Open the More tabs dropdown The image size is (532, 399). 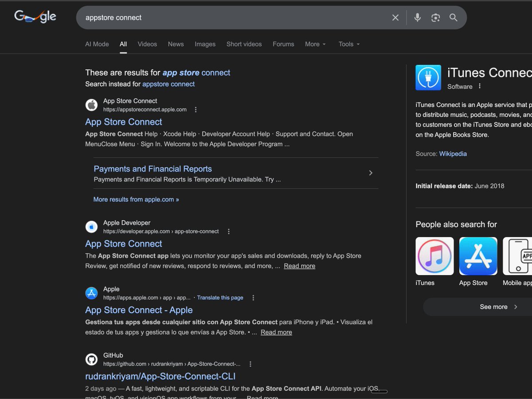pyautogui.click(x=315, y=44)
